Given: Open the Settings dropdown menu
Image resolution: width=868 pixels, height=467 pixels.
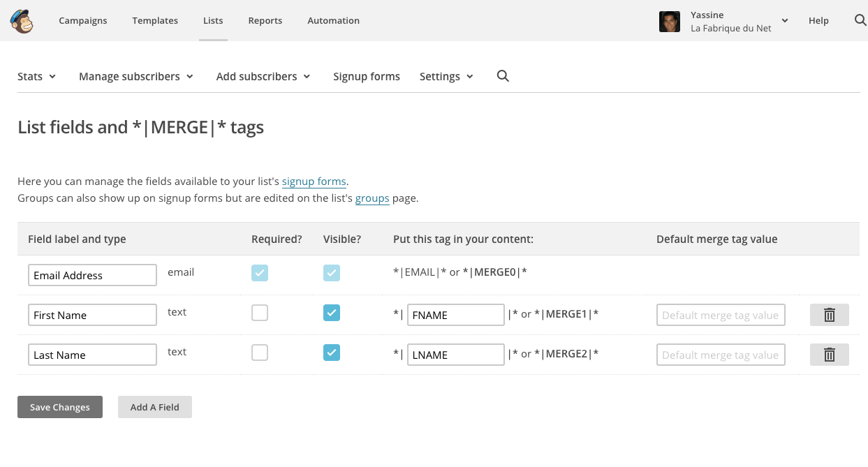Looking at the screenshot, I should point(446,76).
